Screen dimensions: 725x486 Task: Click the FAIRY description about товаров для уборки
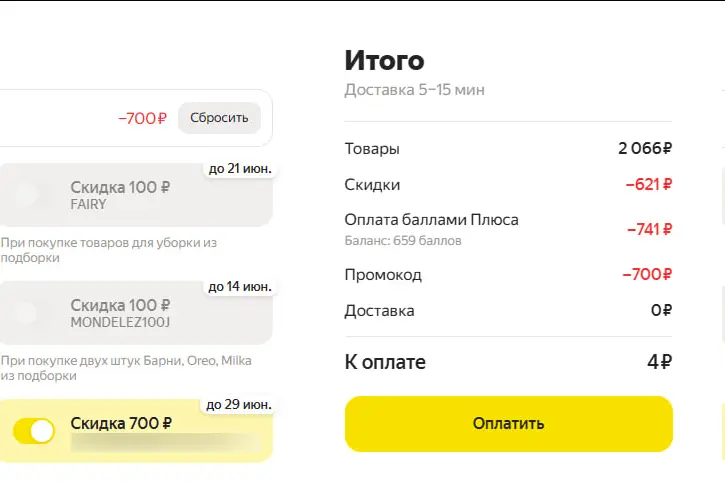109,250
